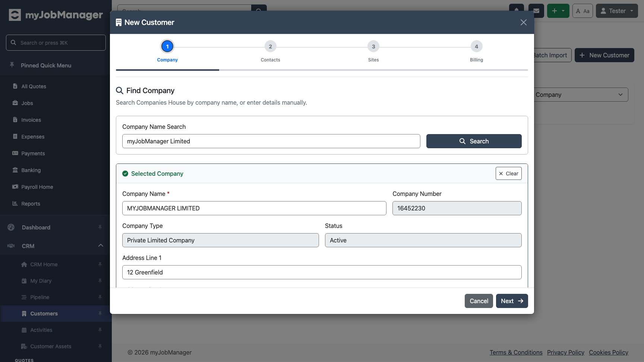Click the Customers building icon in sidebar
This screenshot has width=644, height=362.
tap(24, 314)
